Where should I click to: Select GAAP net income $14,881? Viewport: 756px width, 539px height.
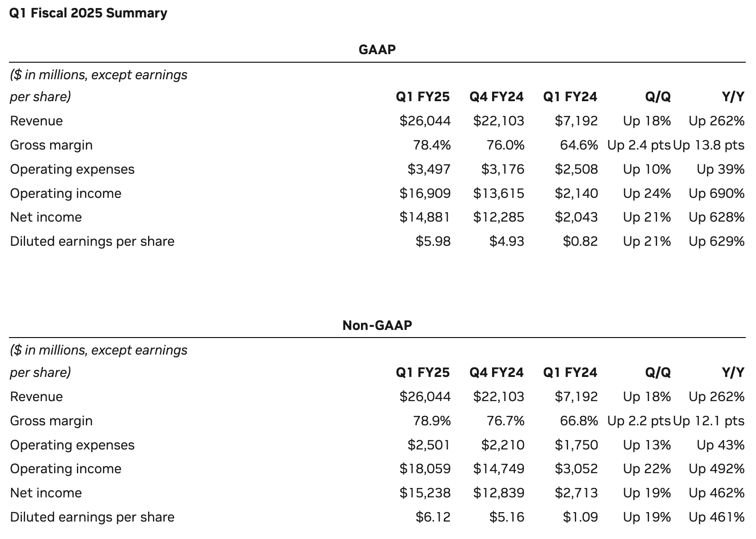(x=425, y=217)
